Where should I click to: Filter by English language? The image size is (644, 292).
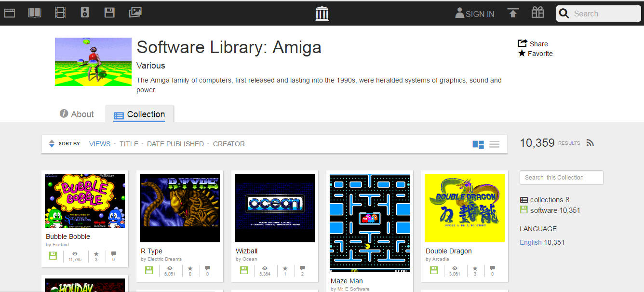530,242
